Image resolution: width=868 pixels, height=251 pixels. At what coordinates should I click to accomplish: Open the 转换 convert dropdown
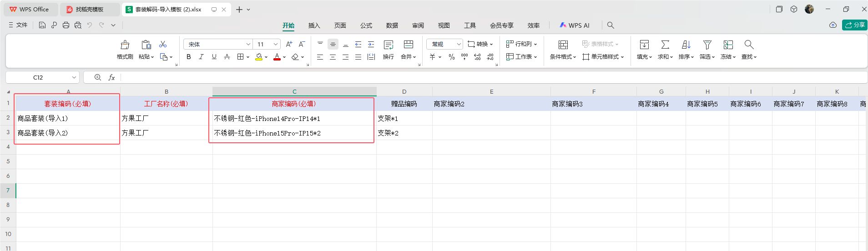pos(480,44)
